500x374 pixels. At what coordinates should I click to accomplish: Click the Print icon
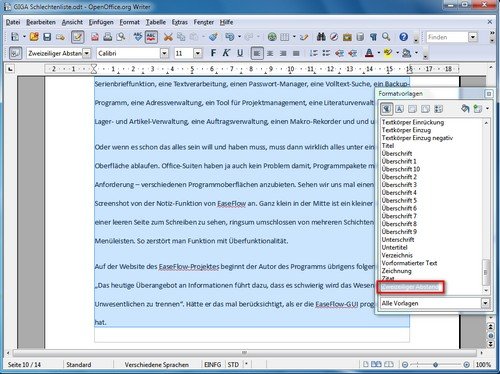click(108, 37)
